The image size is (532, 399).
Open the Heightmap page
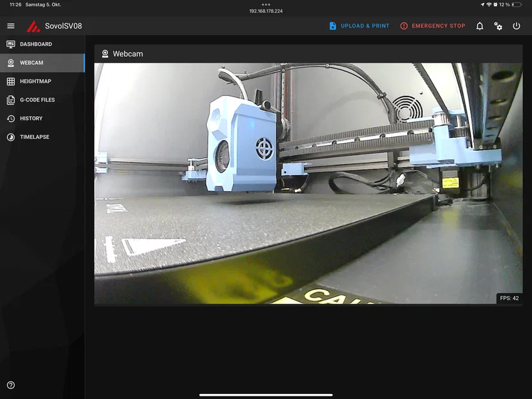[42, 82]
